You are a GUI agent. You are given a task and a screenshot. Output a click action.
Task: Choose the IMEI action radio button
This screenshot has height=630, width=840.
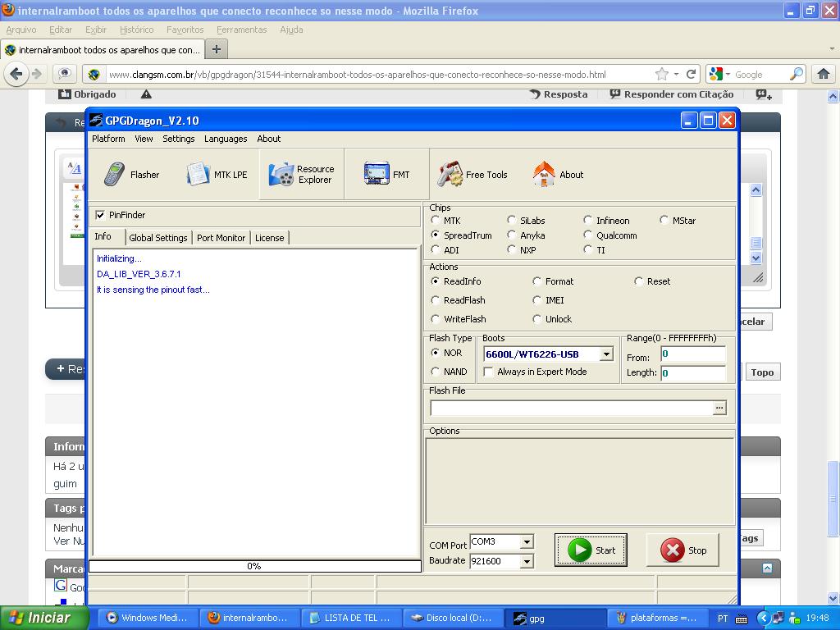pos(536,300)
